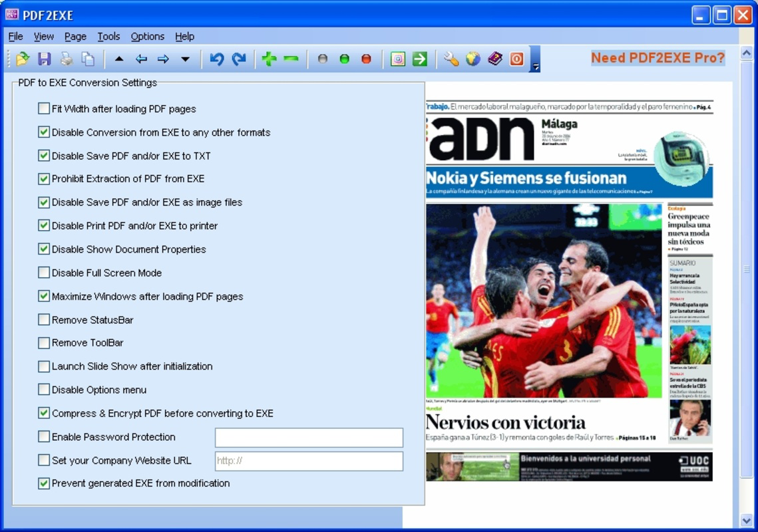Rotate page counterclockwise with the blue undo arrow

click(x=216, y=59)
